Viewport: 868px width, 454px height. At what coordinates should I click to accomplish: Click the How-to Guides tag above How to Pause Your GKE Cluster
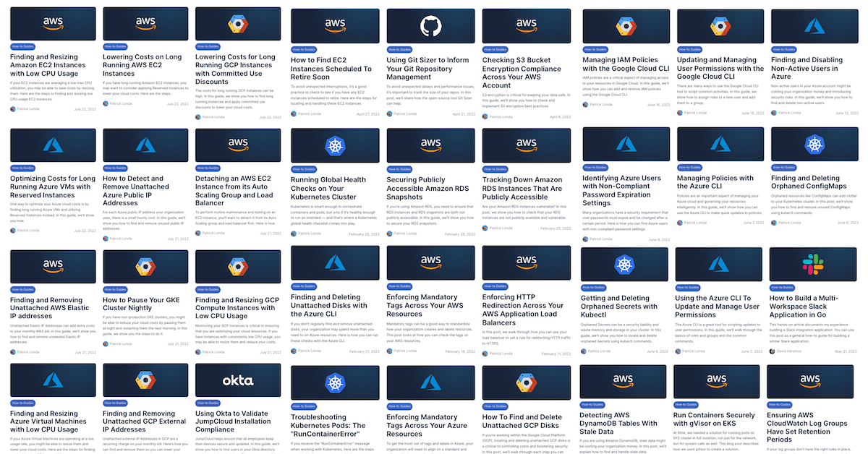pyautogui.click(x=116, y=289)
